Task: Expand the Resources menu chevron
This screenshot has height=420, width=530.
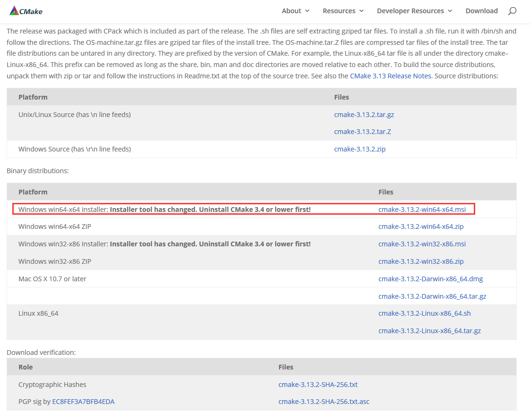Action: (x=361, y=11)
